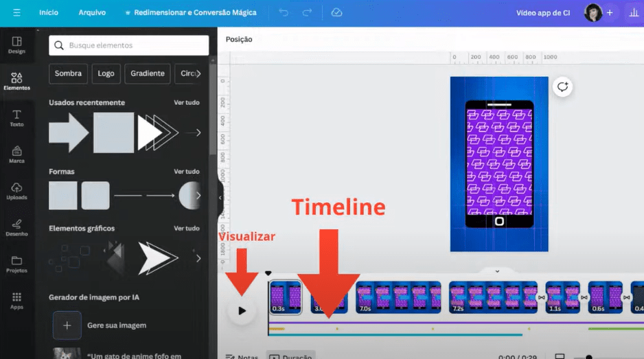The image size is (644, 359).
Task: Select the Logo suggestion chip
Action: [106, 73]
